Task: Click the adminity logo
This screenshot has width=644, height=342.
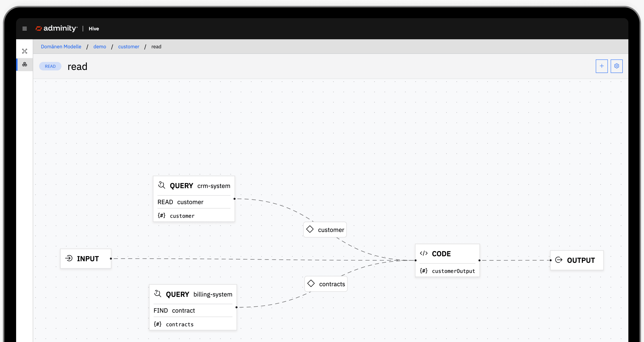Action: [x=57, y=29]
